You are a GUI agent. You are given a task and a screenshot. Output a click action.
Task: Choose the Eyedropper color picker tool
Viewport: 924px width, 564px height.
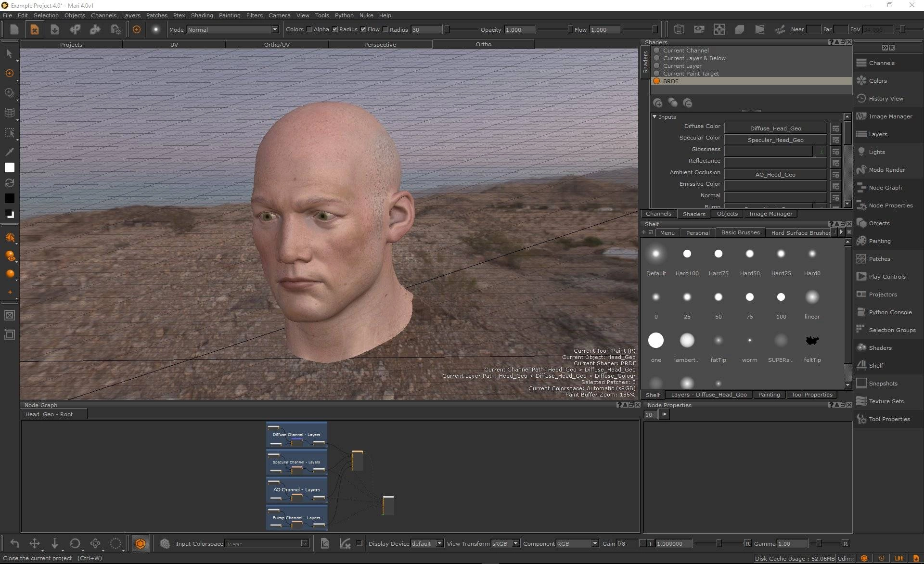click(x=9, y=152)
